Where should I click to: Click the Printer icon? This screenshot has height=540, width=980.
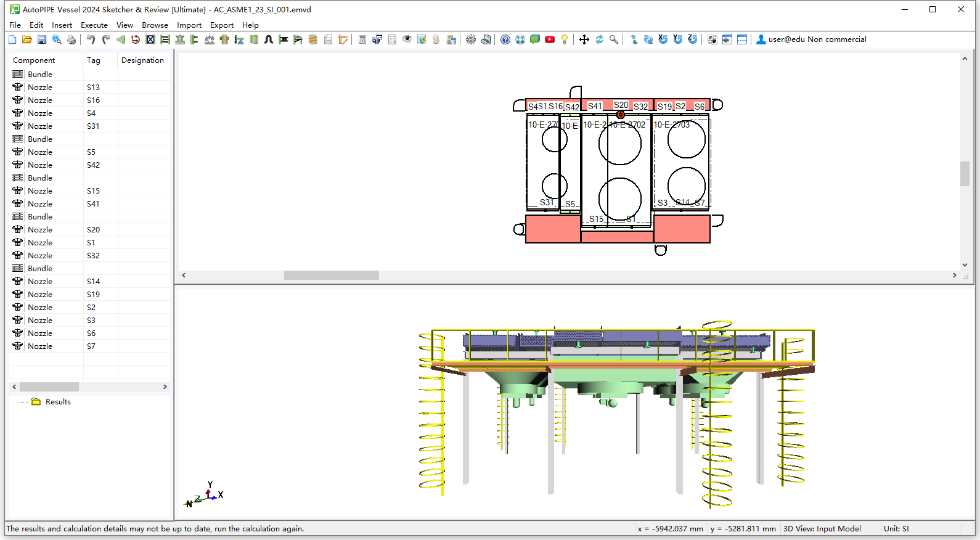[71, 39]
